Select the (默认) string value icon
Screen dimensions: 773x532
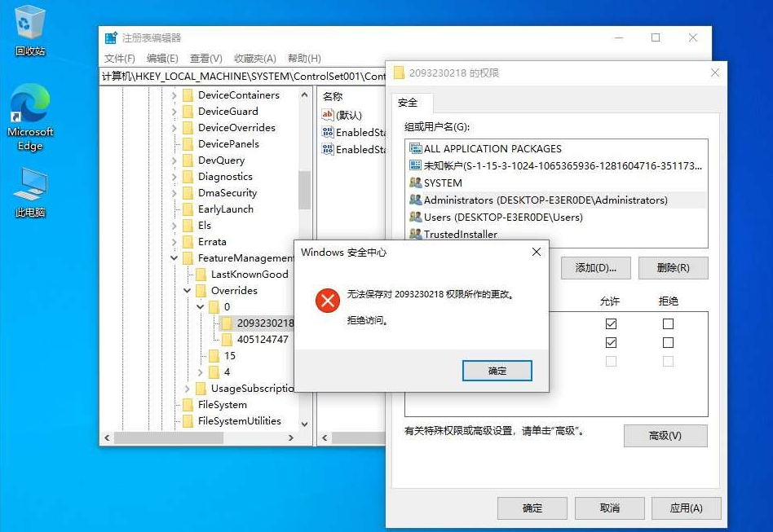pos(328,116)
